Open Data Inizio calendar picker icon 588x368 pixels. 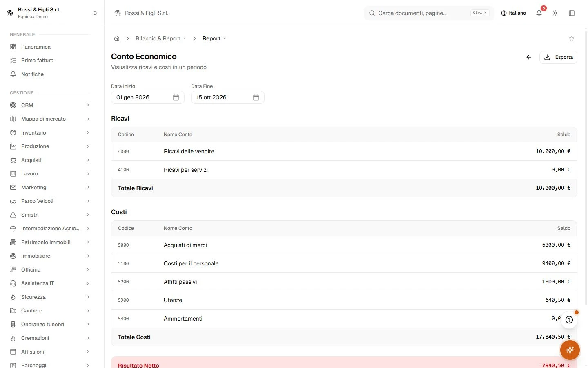pos(176,97)
